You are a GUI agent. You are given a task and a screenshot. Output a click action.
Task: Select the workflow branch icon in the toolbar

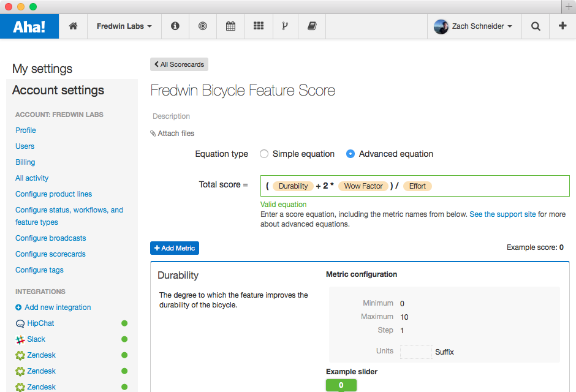point(285,26)
